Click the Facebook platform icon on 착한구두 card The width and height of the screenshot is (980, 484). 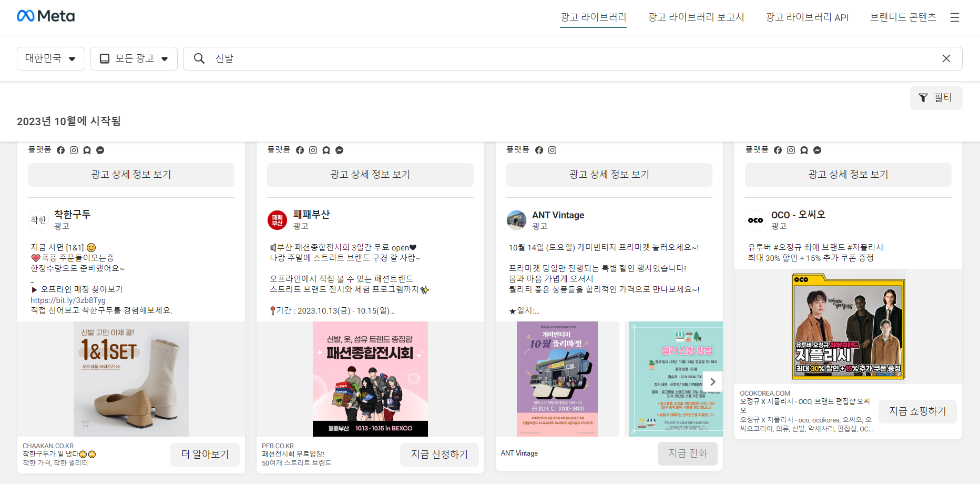[x=61, y=150]
